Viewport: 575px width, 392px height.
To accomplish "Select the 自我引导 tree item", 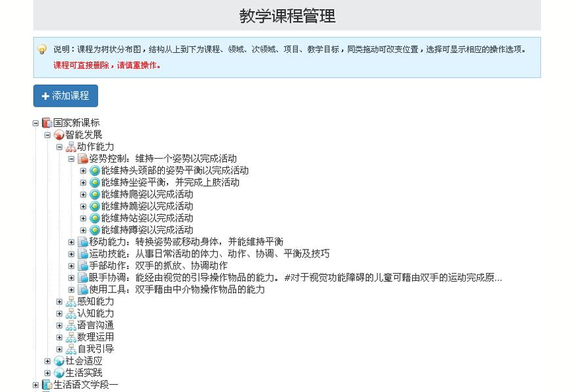I will [96, 348].
